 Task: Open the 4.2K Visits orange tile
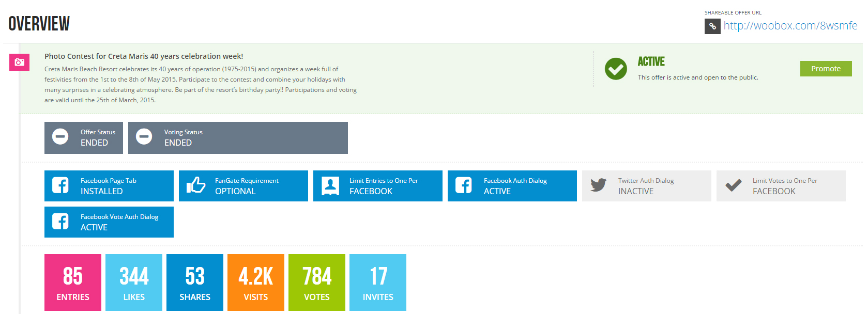coord(256,282)
